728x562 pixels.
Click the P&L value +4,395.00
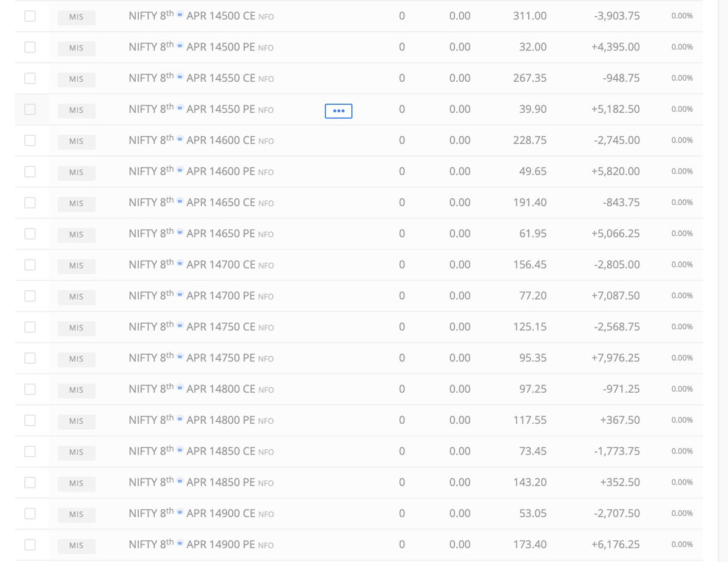[615, 47]
